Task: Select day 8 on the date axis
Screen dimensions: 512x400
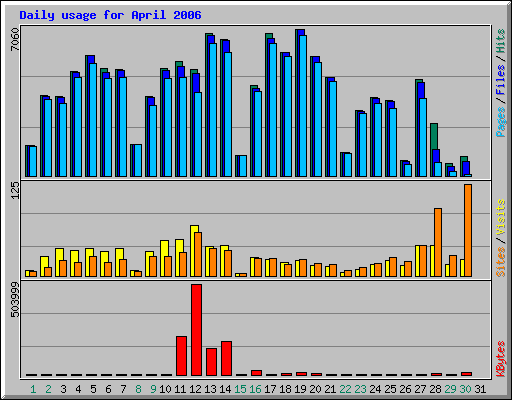Action: [138, 389]
